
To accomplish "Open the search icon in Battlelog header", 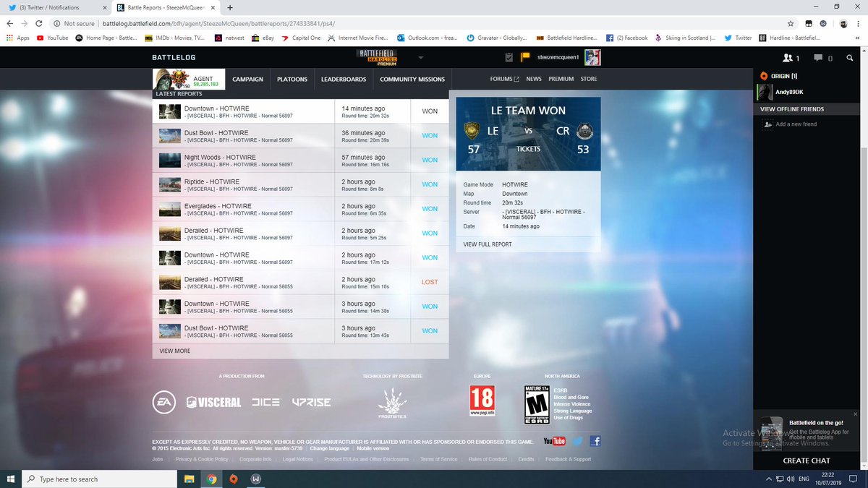I will click(849, 58).
